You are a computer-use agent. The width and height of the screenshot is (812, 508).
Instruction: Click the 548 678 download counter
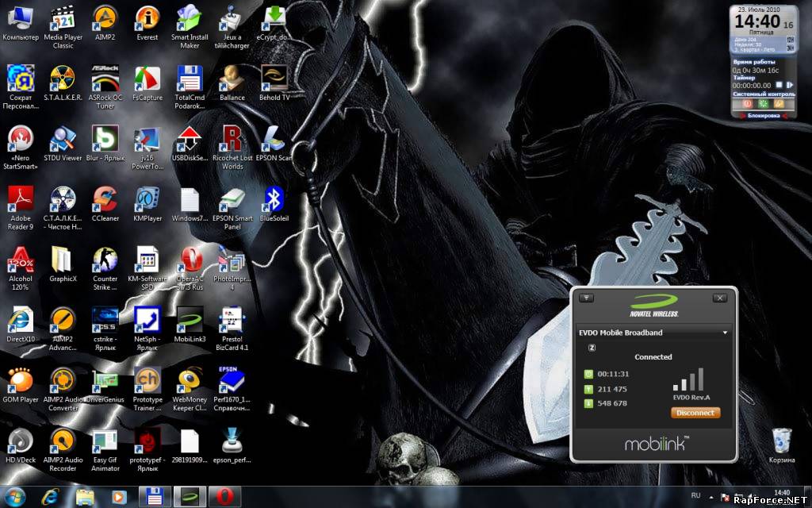click(612, 403)
